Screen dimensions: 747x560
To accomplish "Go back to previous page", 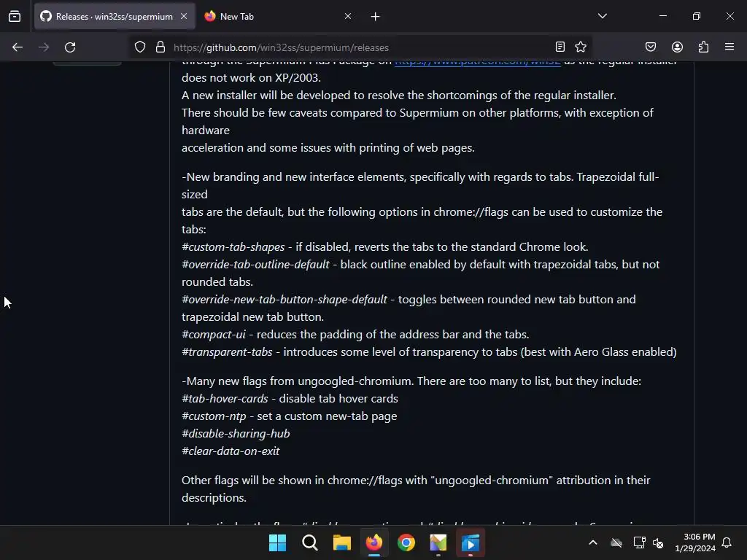I will tap(18, 47).
